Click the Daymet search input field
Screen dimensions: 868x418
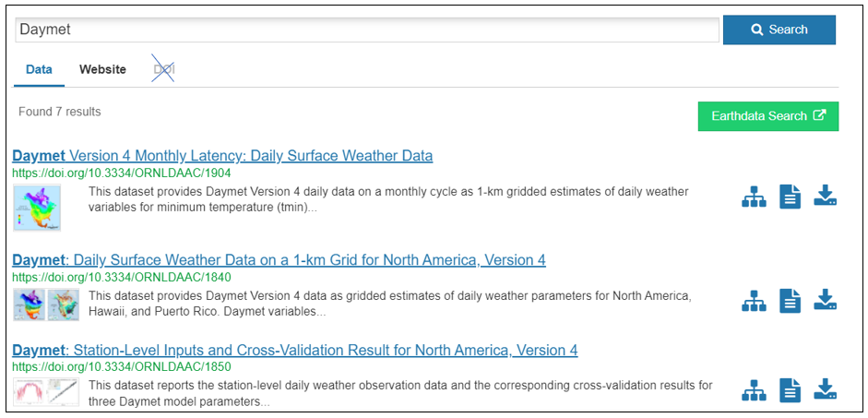[367, 30]
